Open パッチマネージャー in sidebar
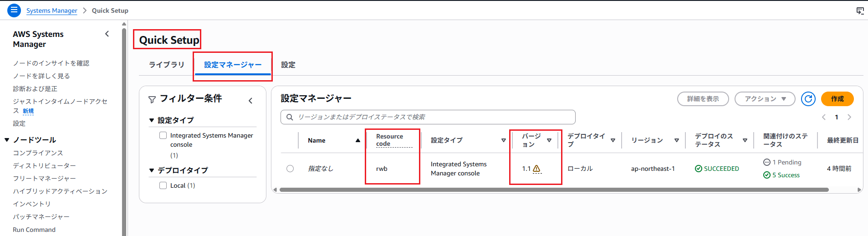868x236 pixels. 41,217
